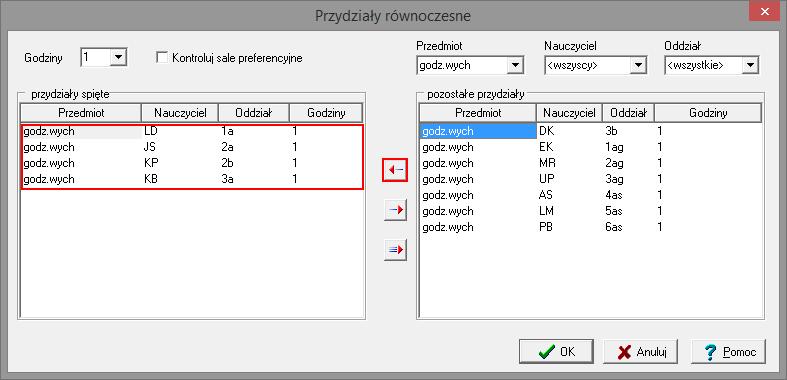Click the Anuluj button
This screenshot has width=787, height=380.
pos(640,351)
